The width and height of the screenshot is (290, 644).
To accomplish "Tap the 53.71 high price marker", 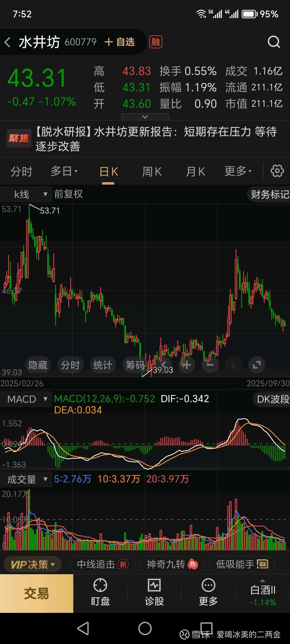I will click(50, 211).
